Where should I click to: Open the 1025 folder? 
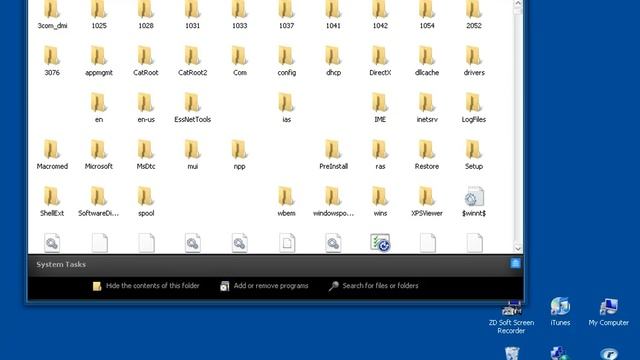tap(99, 15)
